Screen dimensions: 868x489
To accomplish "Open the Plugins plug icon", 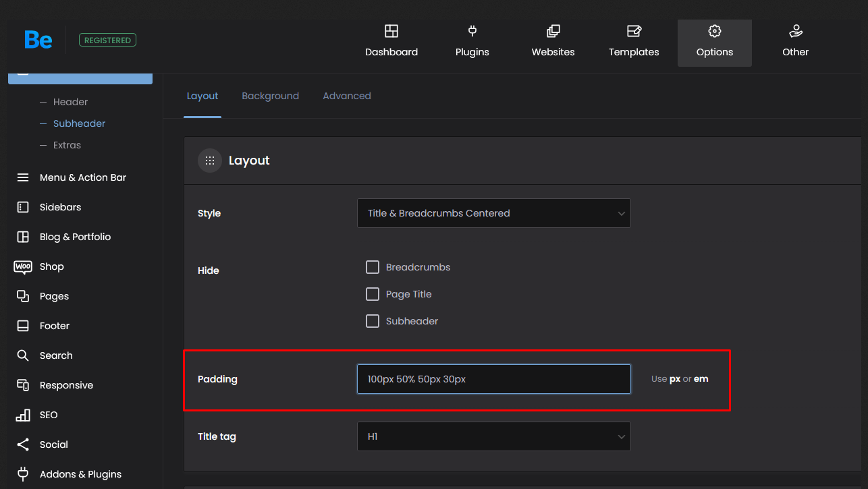I will coord(472,31).
